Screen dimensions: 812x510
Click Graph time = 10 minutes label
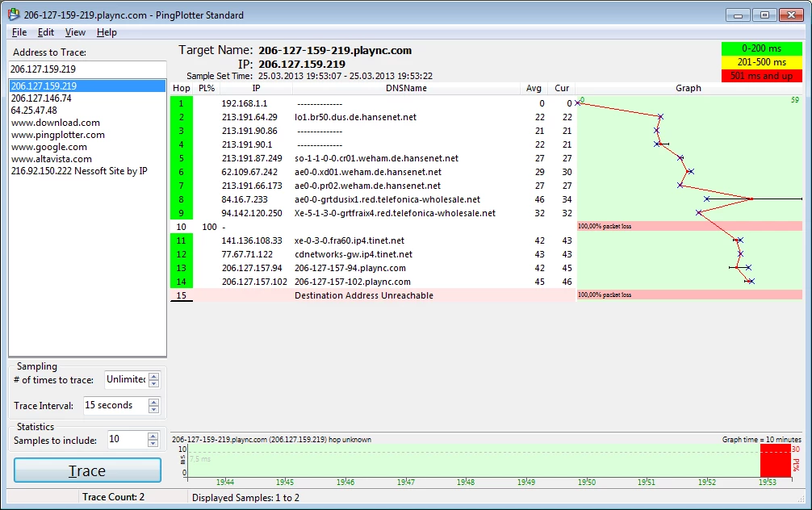pyautogui.click(x=761, y=439)
